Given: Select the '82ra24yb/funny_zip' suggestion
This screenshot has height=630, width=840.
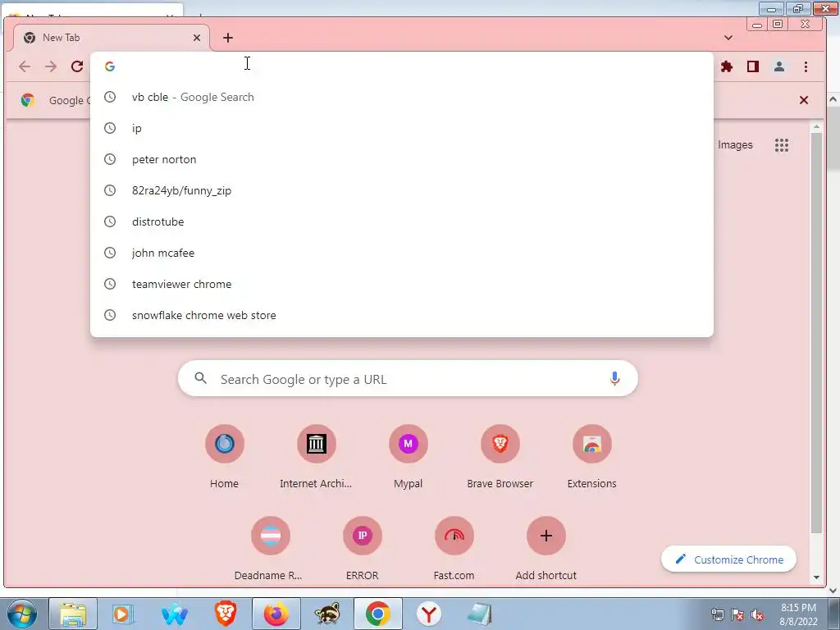Looking at the screenshot, I should pyautogui.click(x=402, y=190).
